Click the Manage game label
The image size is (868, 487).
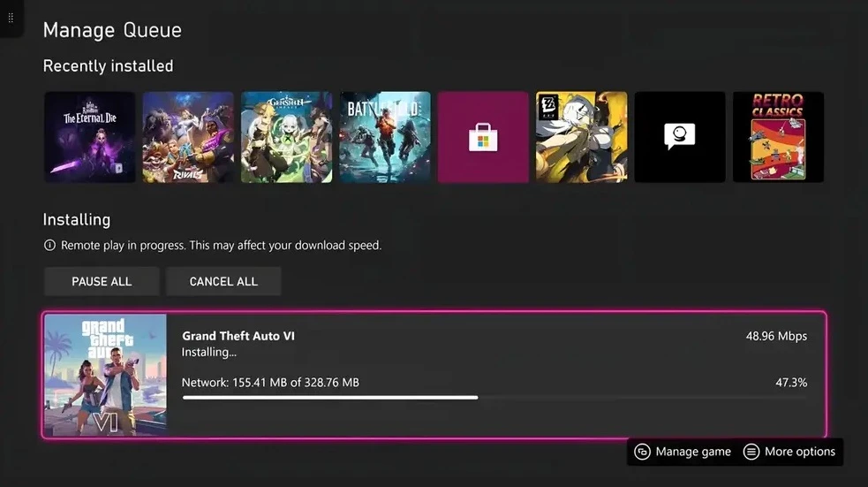pyautogui.click(x=693, y=453)
